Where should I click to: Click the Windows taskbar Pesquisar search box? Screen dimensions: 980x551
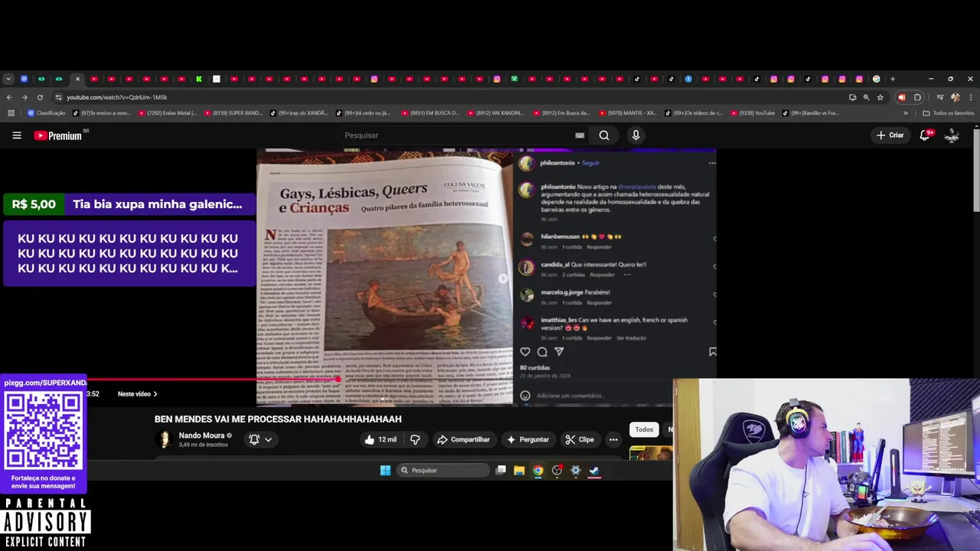coord(443,471)
